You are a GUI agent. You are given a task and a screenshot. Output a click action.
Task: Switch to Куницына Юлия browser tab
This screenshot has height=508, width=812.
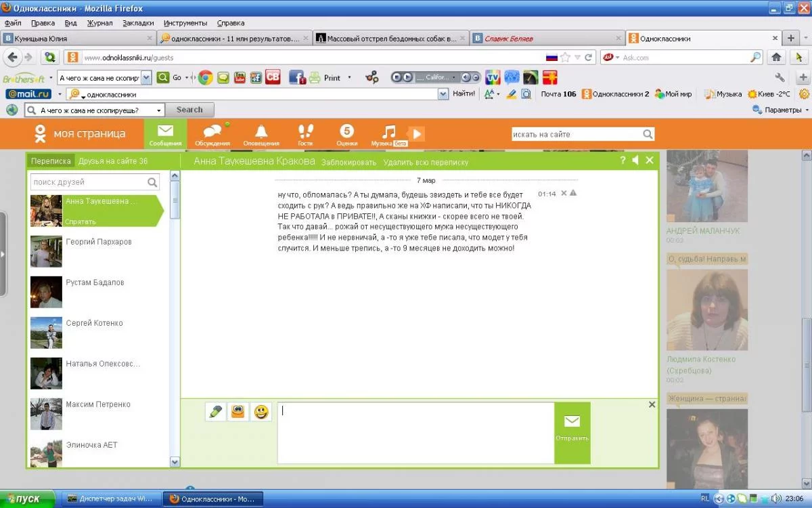pos(78,39)
